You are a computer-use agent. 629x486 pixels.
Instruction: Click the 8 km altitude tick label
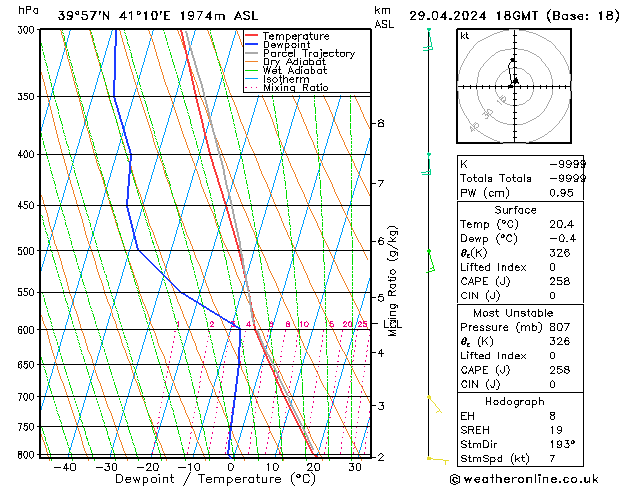click(x=381, y=123)
